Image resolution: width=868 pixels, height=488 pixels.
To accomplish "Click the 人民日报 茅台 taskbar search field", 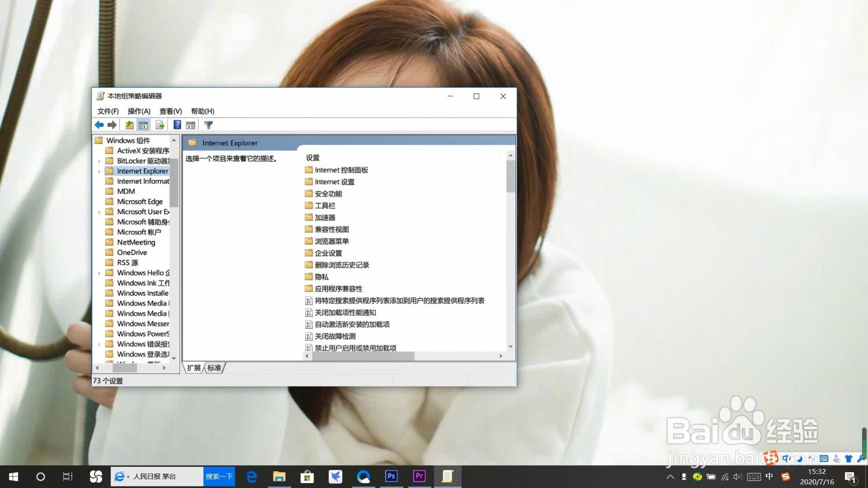I will [x=157, y=477].
